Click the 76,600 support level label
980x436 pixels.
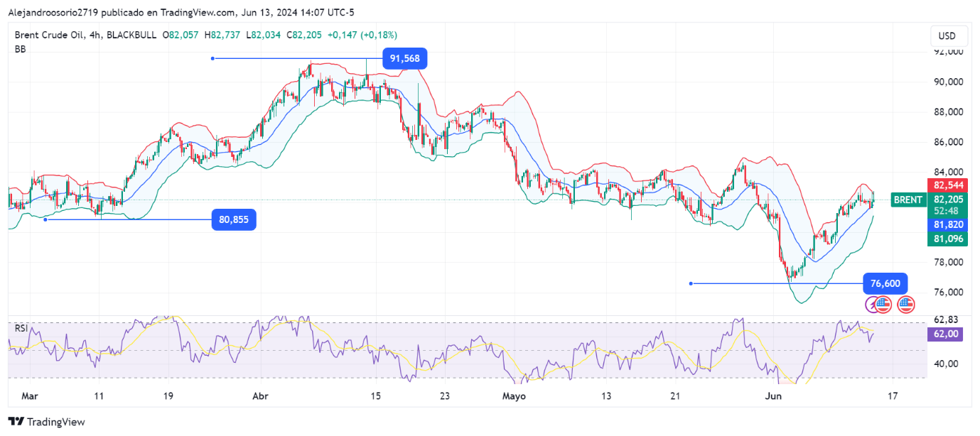tap(885, 284)
